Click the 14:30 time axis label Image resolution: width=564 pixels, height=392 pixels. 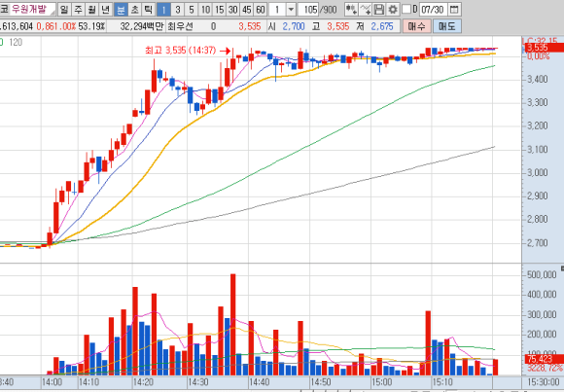point(197,382)
